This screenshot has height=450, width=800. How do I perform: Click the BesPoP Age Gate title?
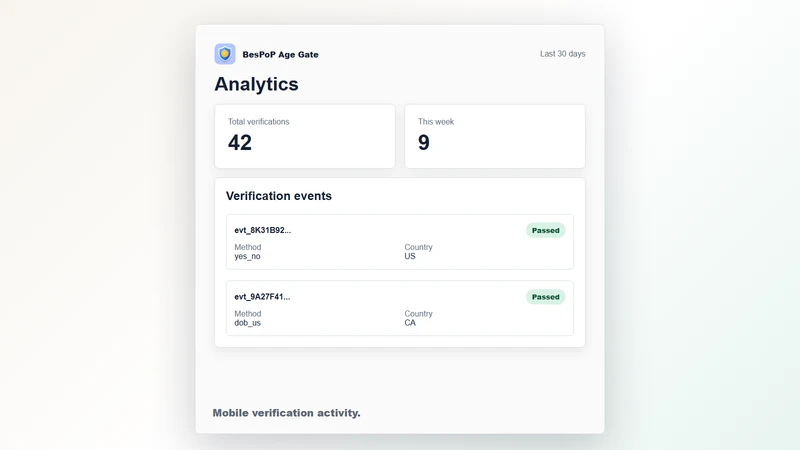[x=280, y=55]
